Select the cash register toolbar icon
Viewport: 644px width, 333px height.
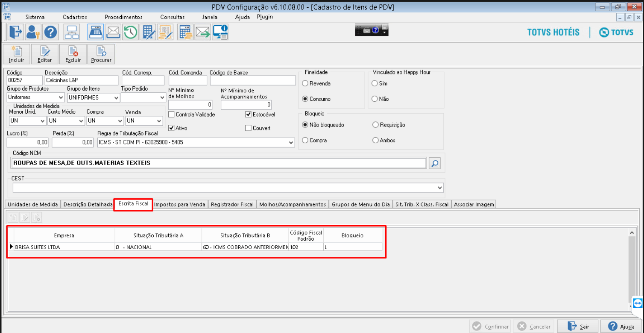coord(96,32)
